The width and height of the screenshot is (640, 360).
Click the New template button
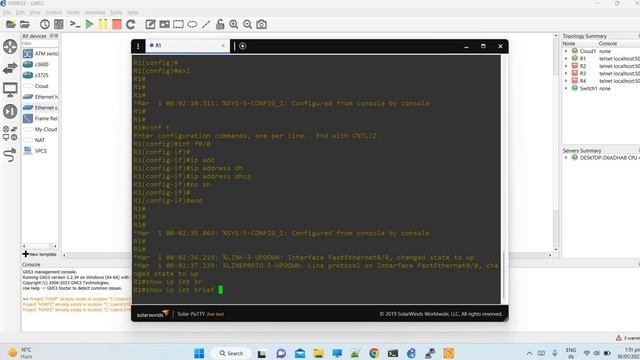click(40, 254)
